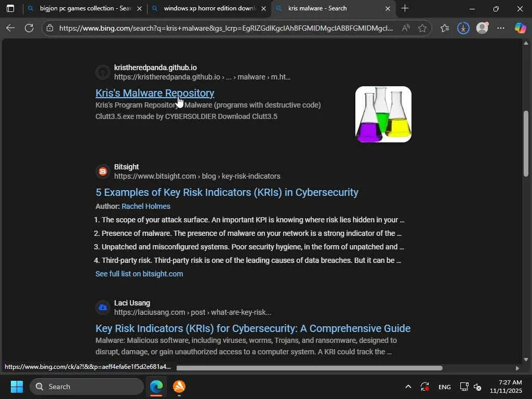Refresh the current page
Image resolution: width=532 pixels, height=399 pixels.
pos(29,28)
